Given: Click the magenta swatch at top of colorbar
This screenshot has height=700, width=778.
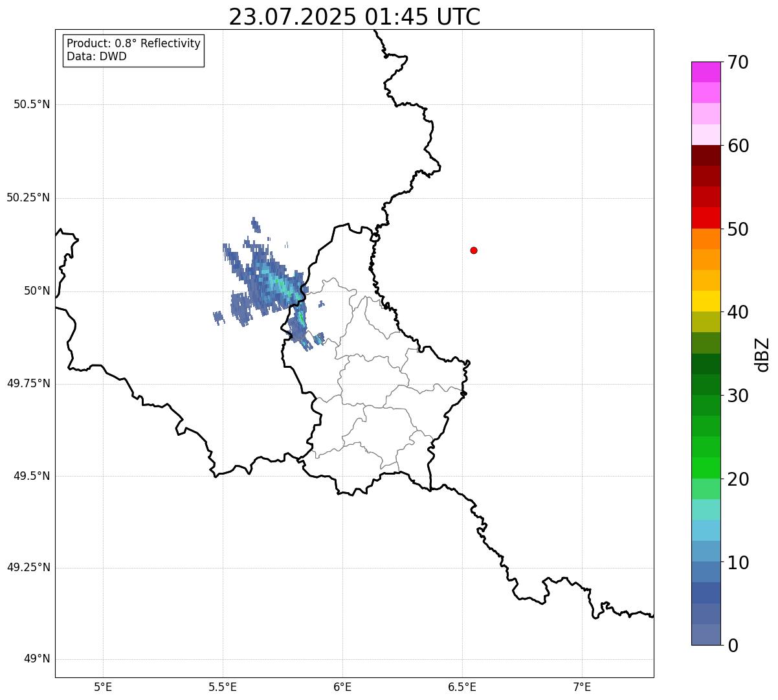Looking at the screenshot, I should pyautogui.click(x=706, y=72).
